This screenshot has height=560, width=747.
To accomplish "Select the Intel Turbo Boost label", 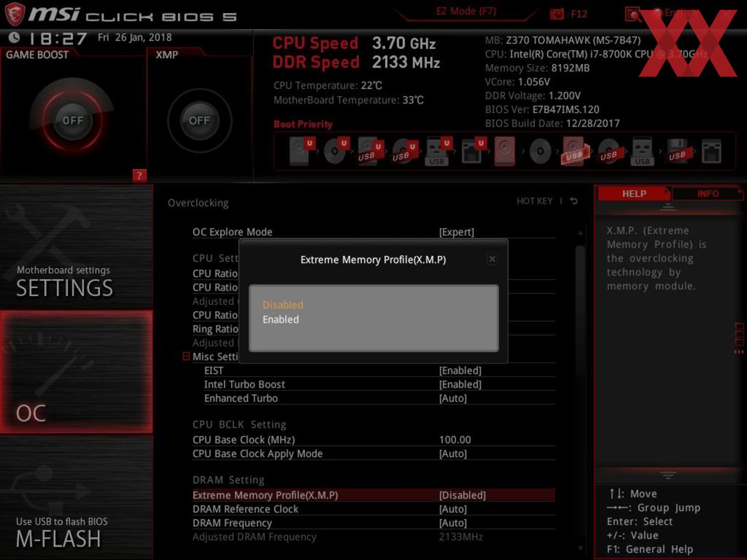I will [244, 384].
